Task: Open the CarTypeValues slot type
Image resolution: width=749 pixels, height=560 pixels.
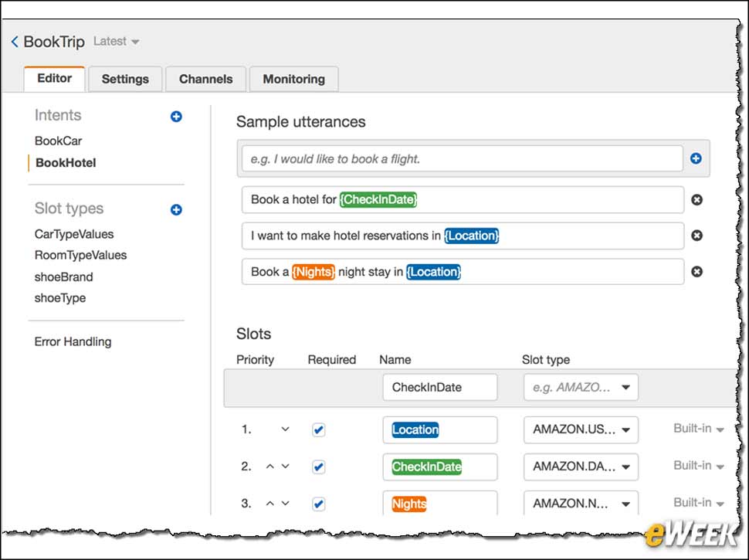Action: tap(74, 234)
